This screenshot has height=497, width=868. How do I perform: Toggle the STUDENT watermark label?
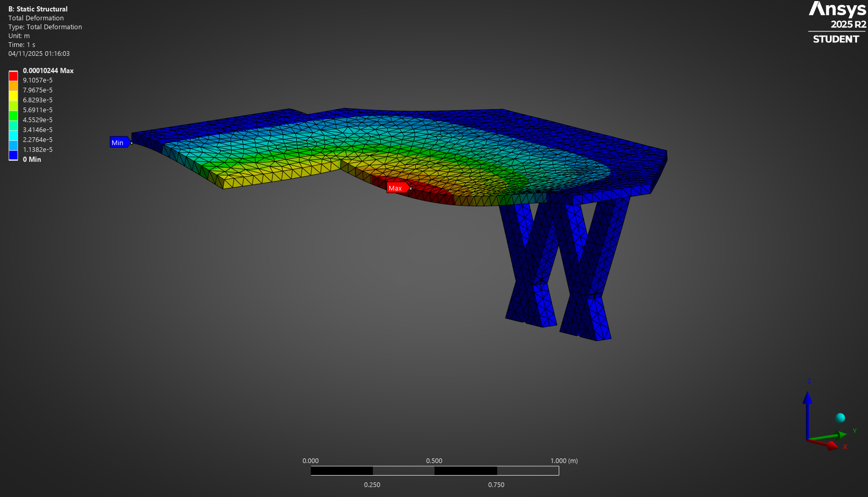[x=836, y=39]
